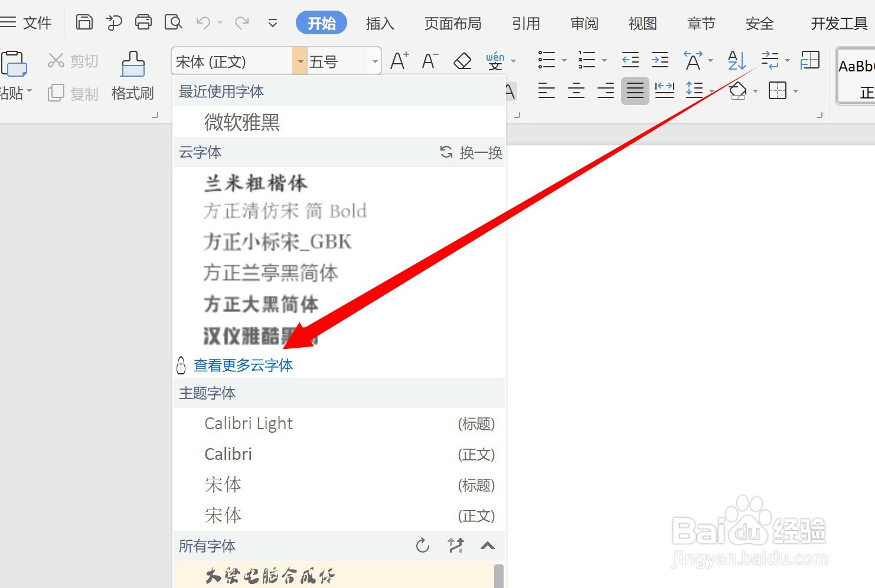Toggle justified paragraph alignment
This screenshot has width=875, height=588.
[635, 90]
